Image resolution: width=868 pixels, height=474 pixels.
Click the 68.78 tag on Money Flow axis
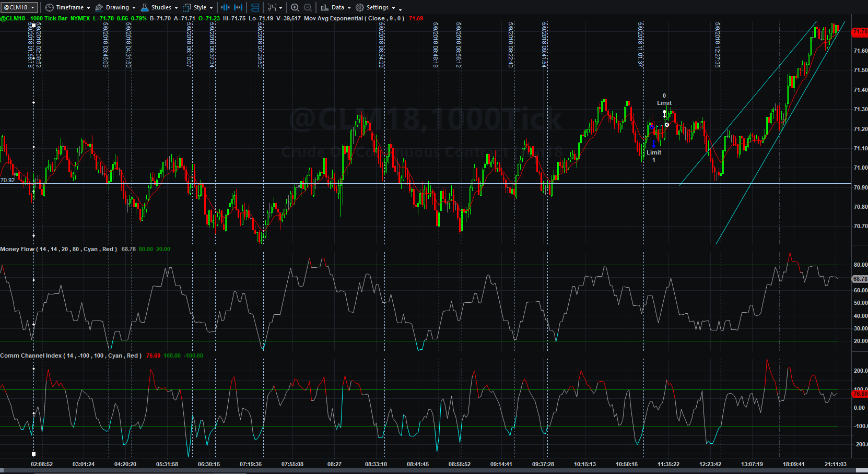(x=860, y=279)
